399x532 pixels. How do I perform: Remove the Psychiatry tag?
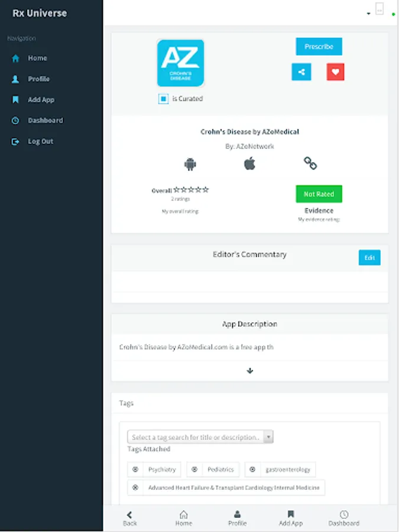tap(135, 469)
